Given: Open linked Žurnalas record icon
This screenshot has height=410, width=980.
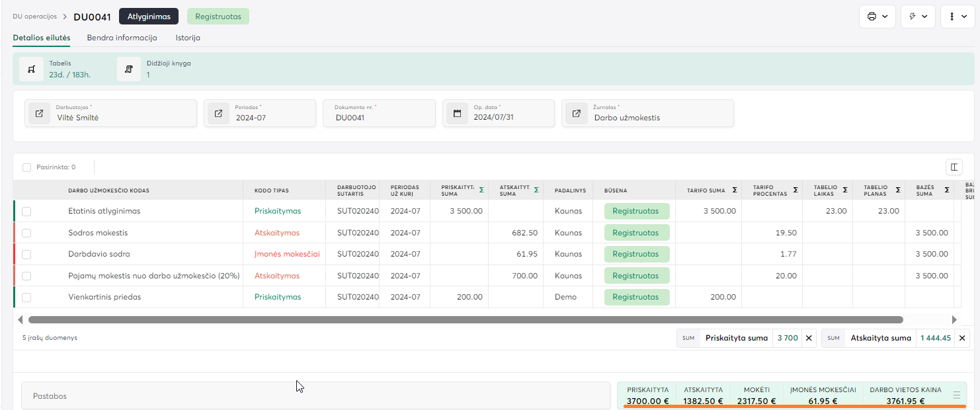Looking at the screenshot, I should tap(576, 114).
